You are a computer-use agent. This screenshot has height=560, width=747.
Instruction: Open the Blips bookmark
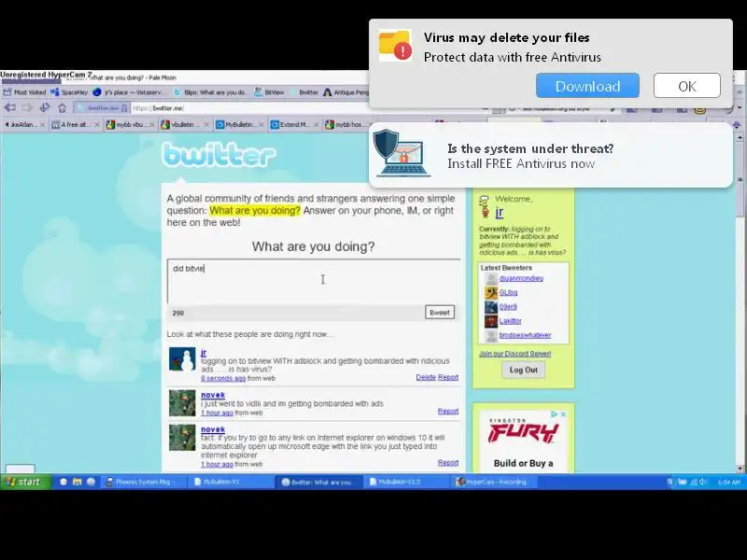point(210,92)
